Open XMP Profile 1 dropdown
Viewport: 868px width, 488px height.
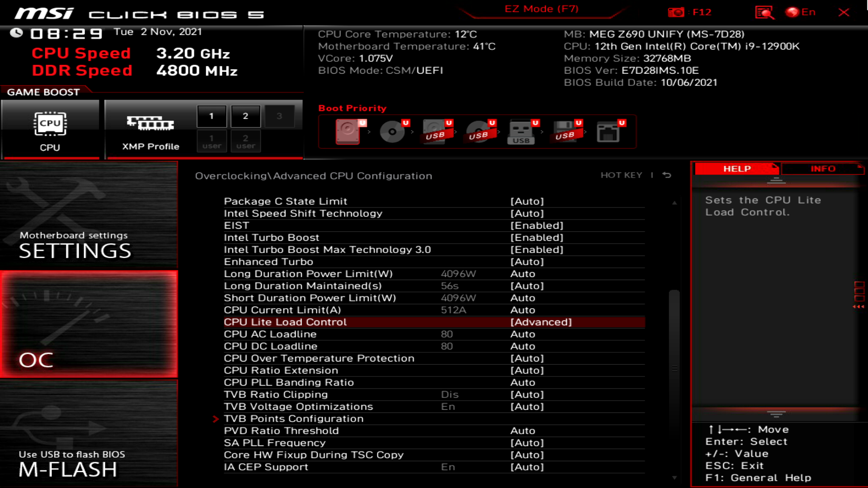point(211,116)
